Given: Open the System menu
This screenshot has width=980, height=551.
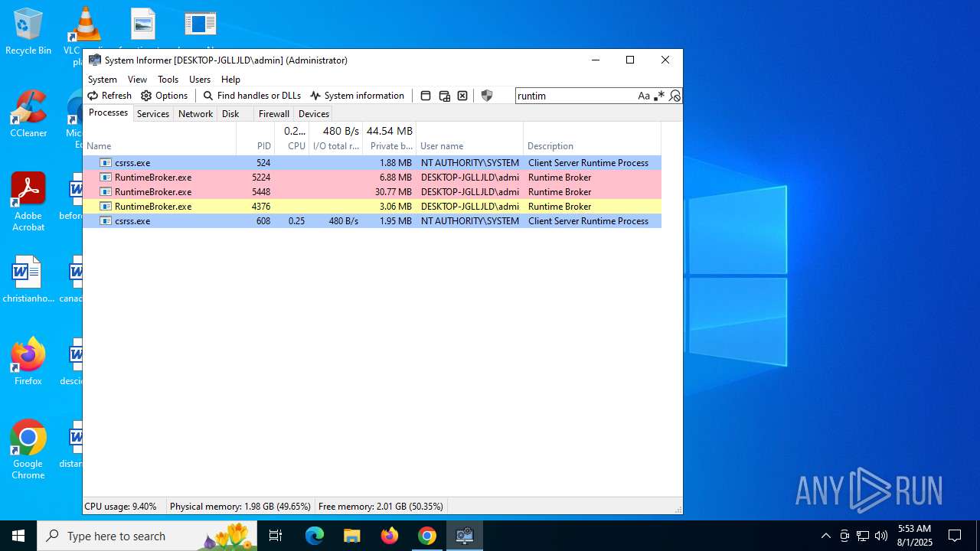Looking at the screenshot, I should (103, 80).
